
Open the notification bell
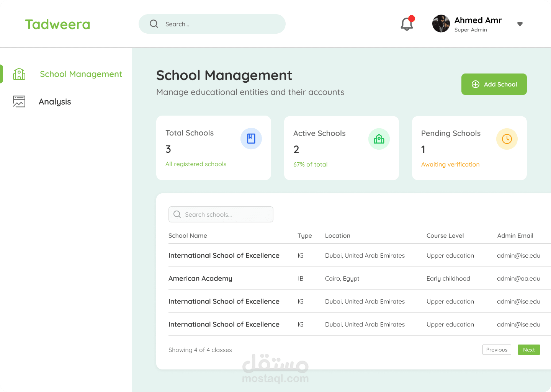tap(407, 24)
